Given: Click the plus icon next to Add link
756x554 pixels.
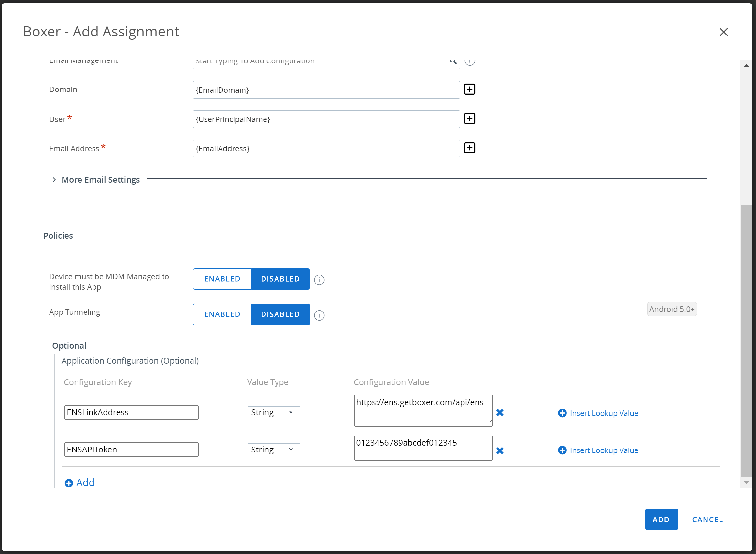Looking at the screenshot, I should (69, 483).
